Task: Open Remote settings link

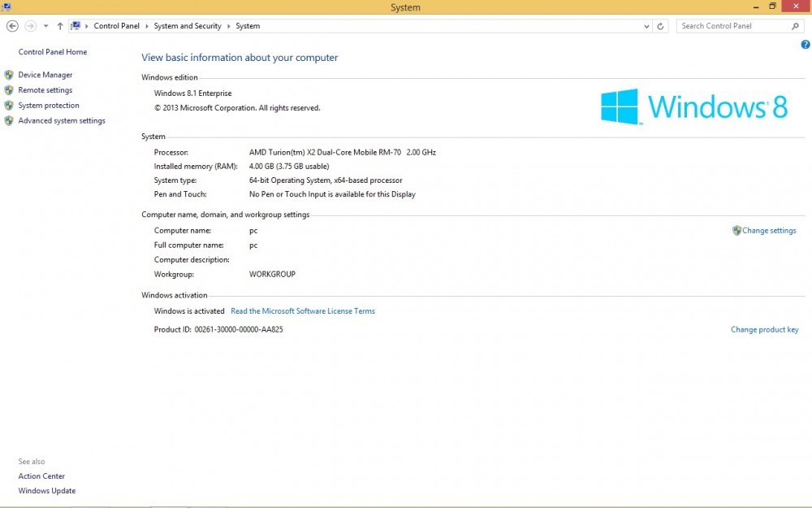Action: click(45, 90)
